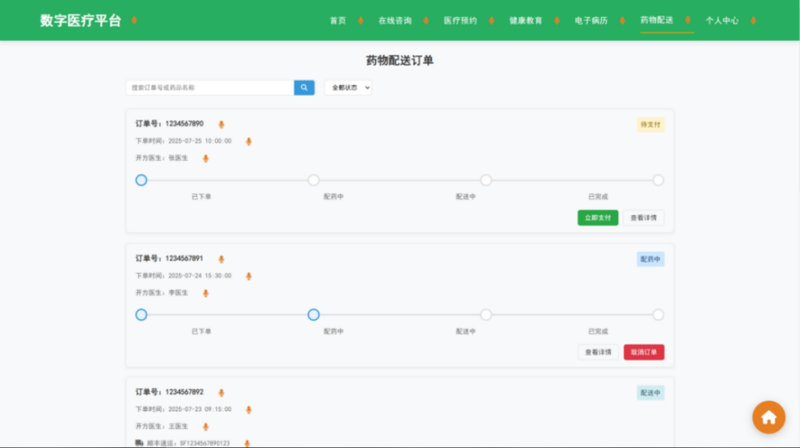Click the 已下单 progress step of order 1234567890
Viewport: 800px width, 448px height.
coord(141,180)
